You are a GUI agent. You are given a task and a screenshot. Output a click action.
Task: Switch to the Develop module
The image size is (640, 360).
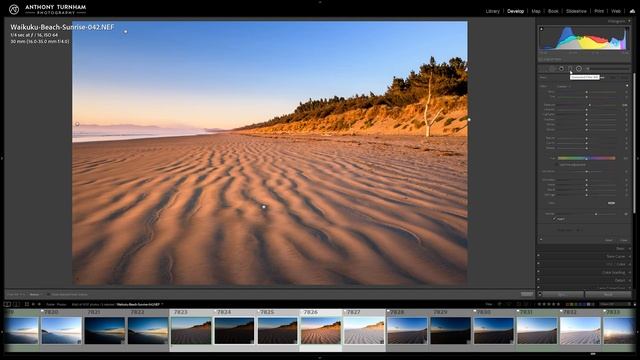[x=516, y=11]
